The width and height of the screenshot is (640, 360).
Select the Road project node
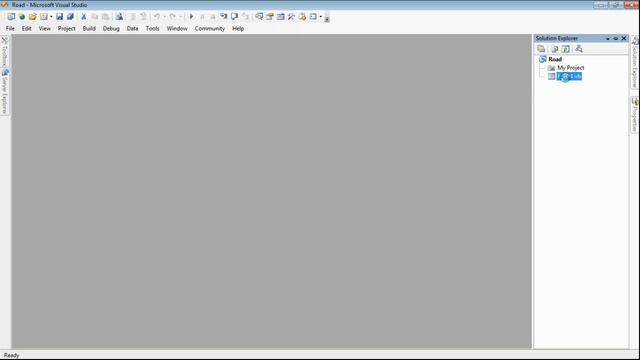pos(555,59)
